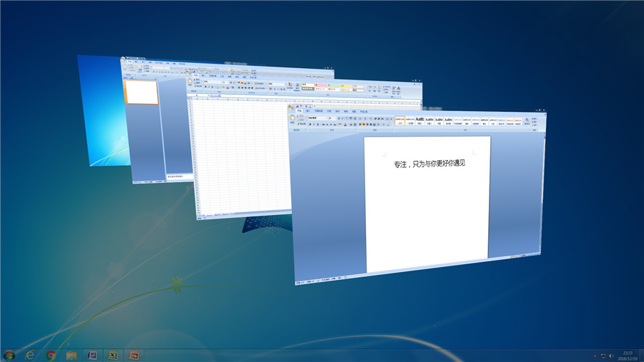
Task: Open Word's 页面布局 ribbon tab
Action: tap(319, 111)
